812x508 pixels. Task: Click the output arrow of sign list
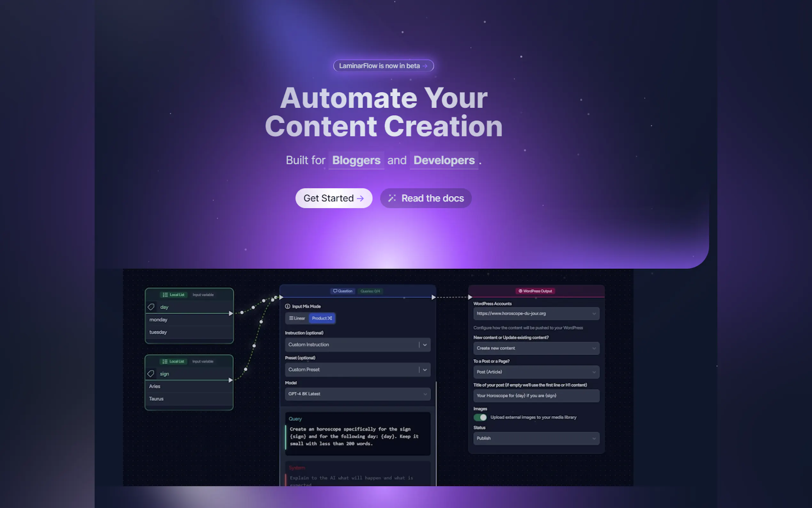pos(230,380)
